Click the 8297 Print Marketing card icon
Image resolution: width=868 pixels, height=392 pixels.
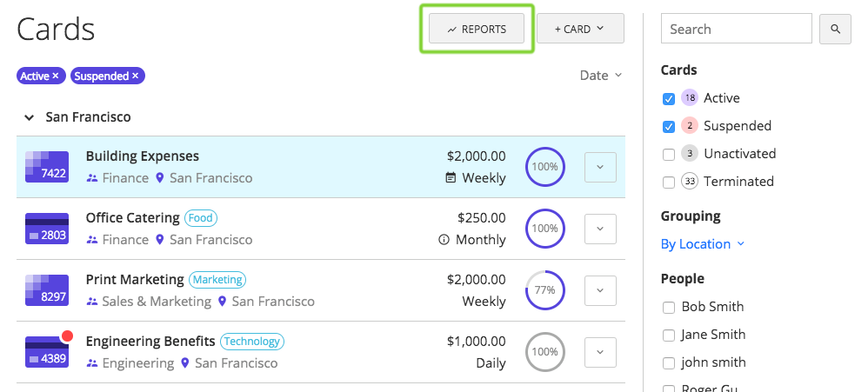(x=47, y=290)
